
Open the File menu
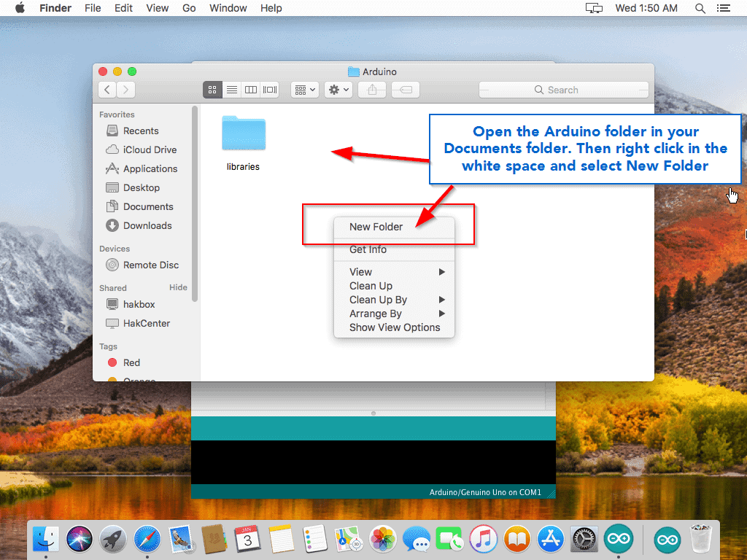click(x=93, y=8)
